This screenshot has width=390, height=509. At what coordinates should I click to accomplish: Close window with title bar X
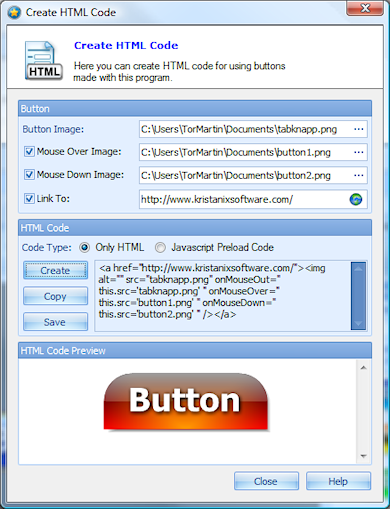tap(365, 8)
